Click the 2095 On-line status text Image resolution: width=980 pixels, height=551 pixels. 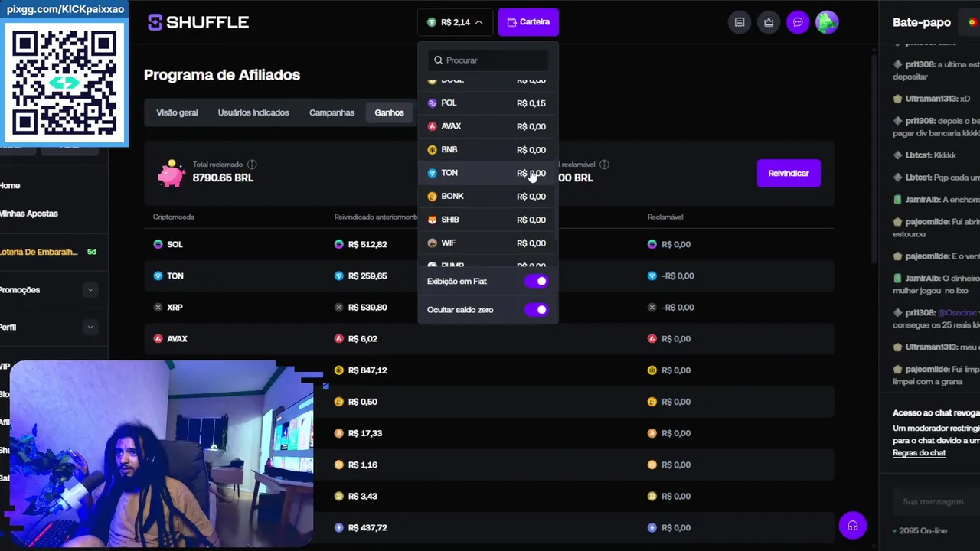(924, 530)
